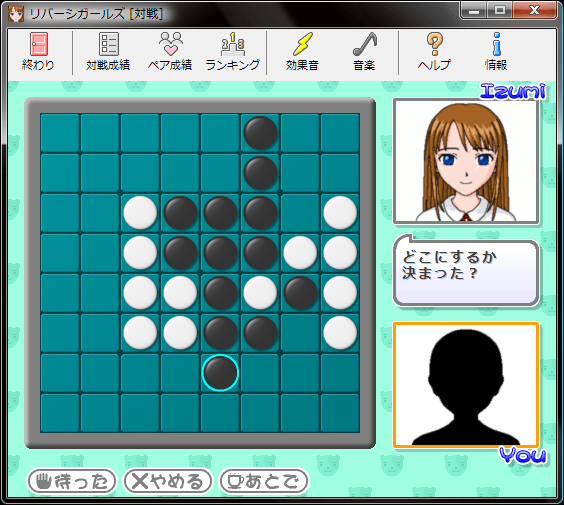Toggle 音楽 music note icon
Screen dimensions: 564x505
coord(364,44)
